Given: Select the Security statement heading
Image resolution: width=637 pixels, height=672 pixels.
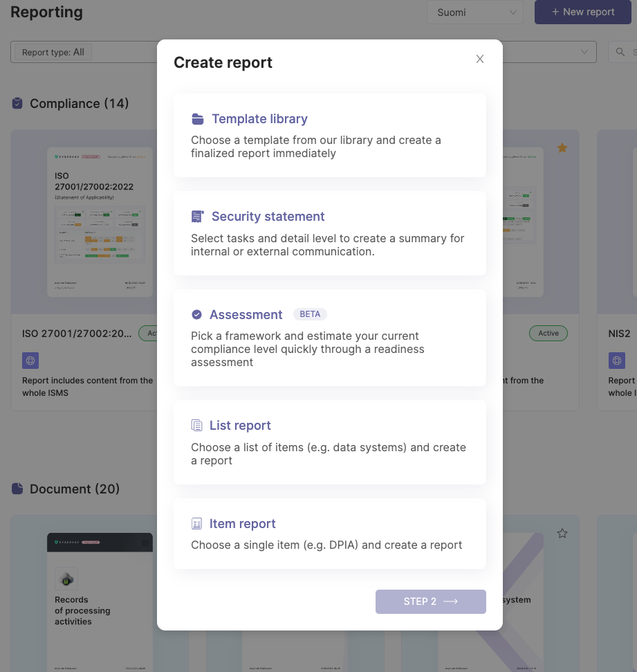Looking at the screenshot, I should pos(268,217).
